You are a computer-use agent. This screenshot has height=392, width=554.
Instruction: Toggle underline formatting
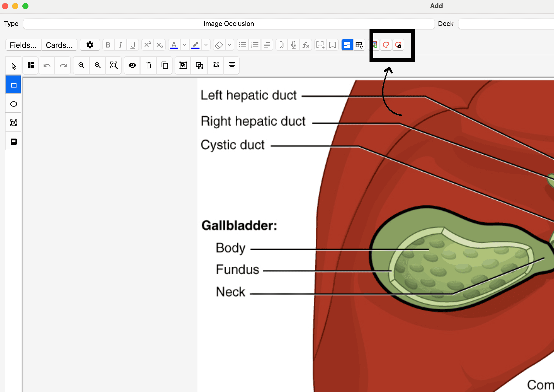(x=133, y=45)
